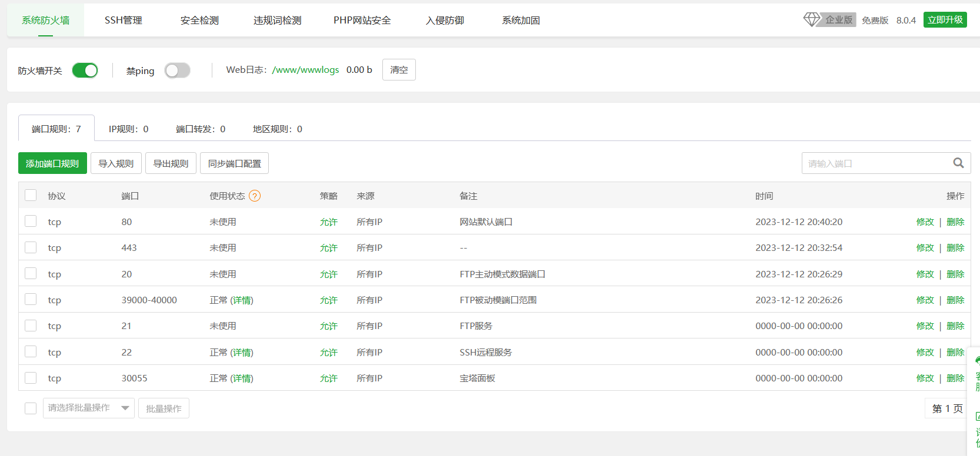Viewport: 980px width, 456px height.
Task: Open the /www/wwwlogs path link
Action: pyautogui.click(x=305, y=70)
